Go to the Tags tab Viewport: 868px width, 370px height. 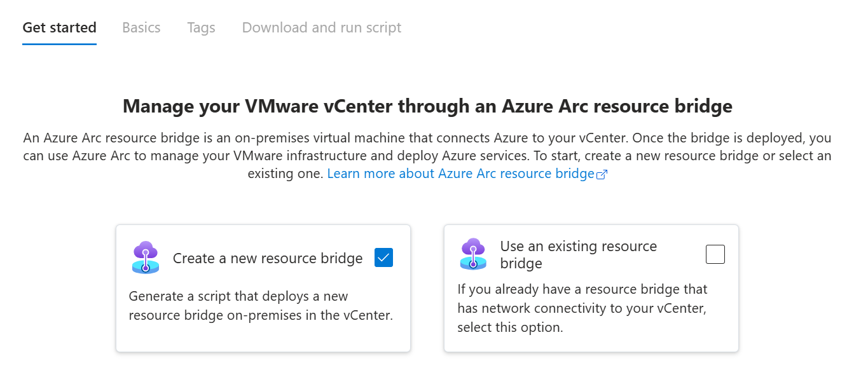coord(201,28)
